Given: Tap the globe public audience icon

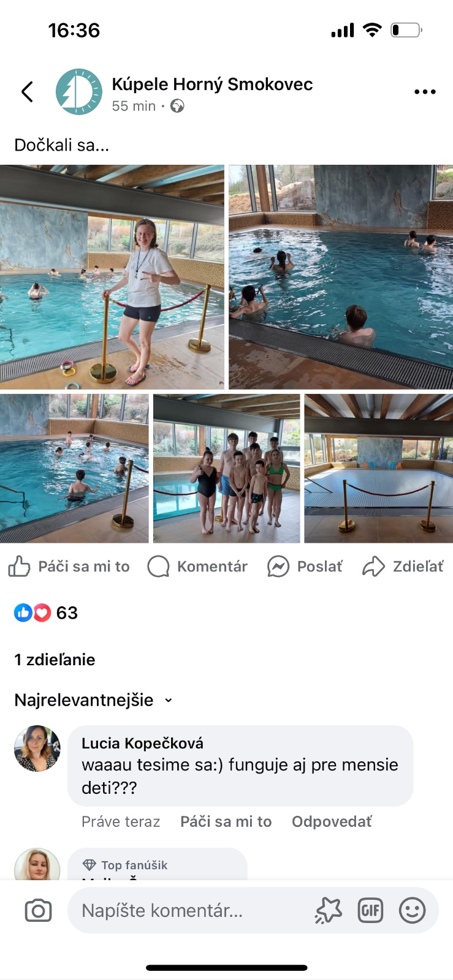Looking at the screenshot, I should tap(177, 106).
